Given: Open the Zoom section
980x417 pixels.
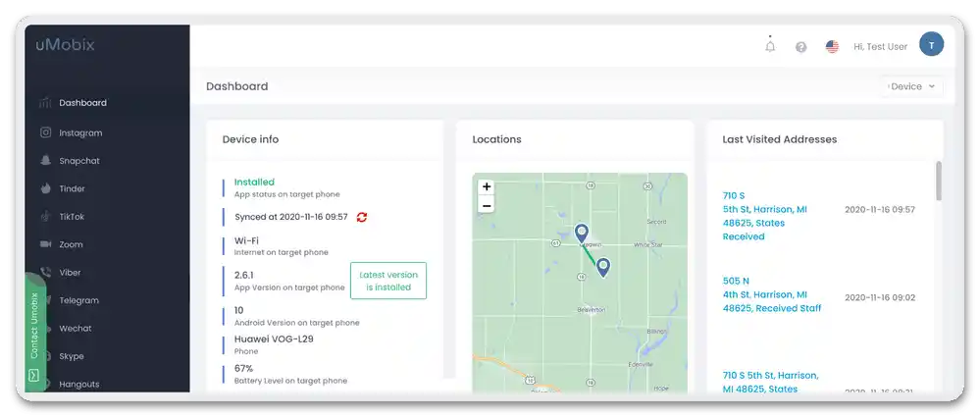Looking at the screenshot, I should coord(71,244).
